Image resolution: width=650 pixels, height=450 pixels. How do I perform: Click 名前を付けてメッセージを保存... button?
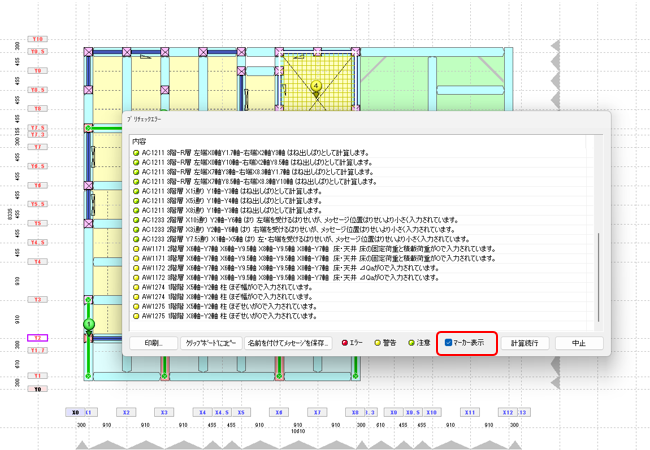(x=288, y=343)
